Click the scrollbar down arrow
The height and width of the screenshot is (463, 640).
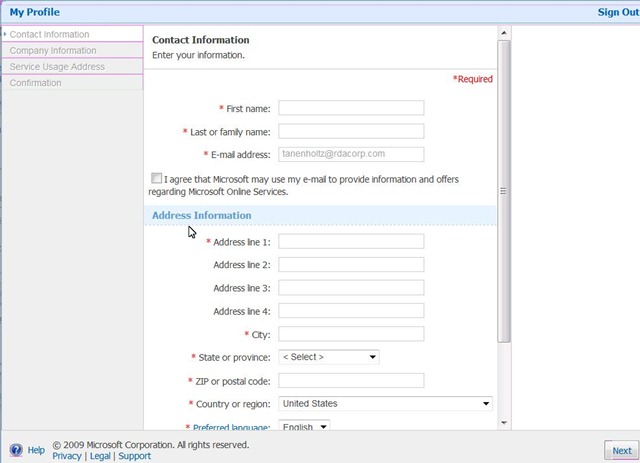(504, 423)
